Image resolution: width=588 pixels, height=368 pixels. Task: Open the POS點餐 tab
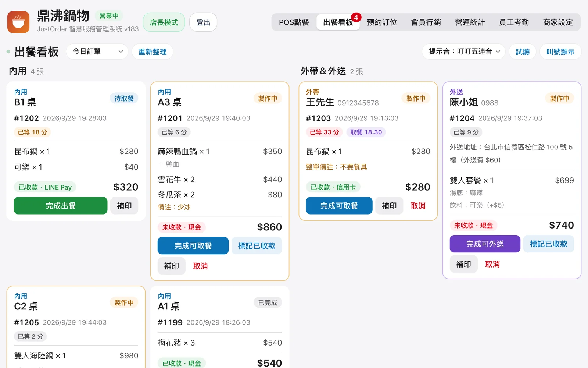[x=294, y=22]
